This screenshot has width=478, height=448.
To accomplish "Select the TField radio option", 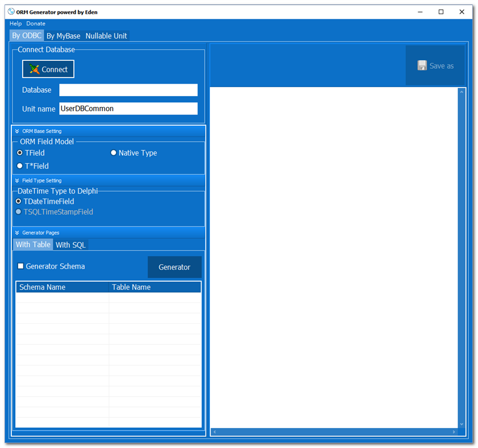I will point(31,153).
